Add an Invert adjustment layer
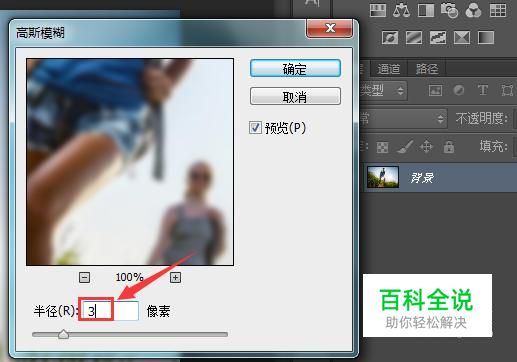 click(390, 37)
